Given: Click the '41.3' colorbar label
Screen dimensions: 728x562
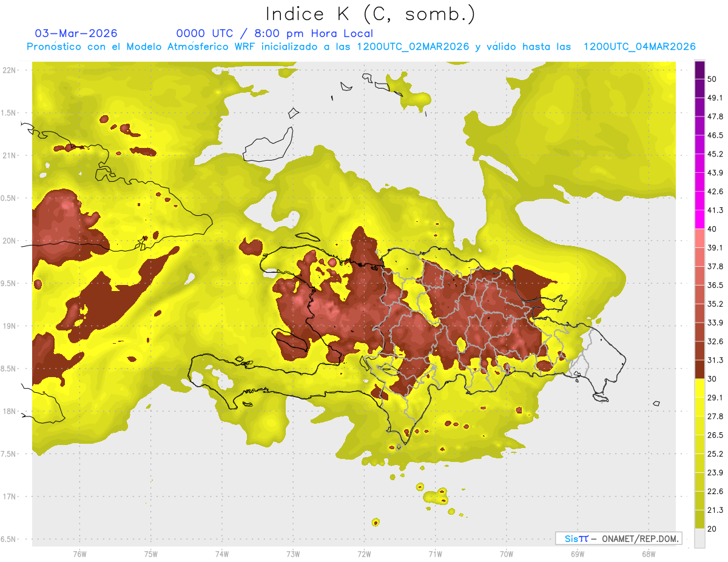Looking at the screenshot, I should click(x=715, y=210).
